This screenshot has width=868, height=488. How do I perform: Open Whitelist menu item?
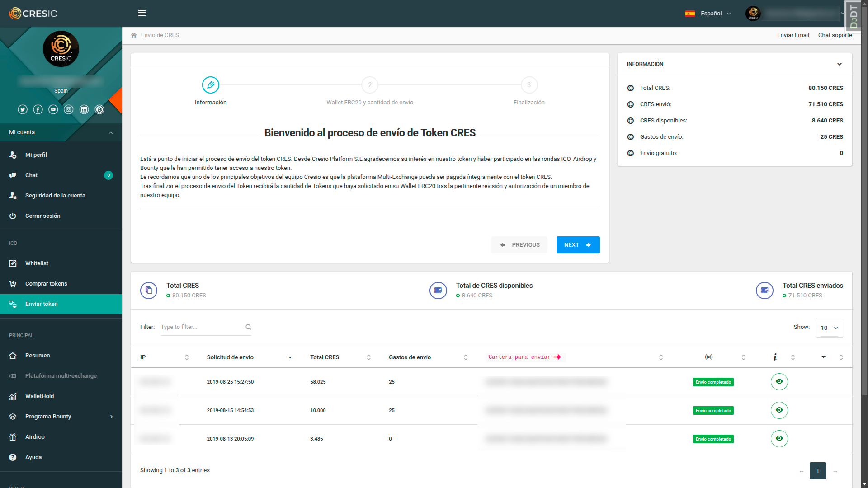coord(61,263)
